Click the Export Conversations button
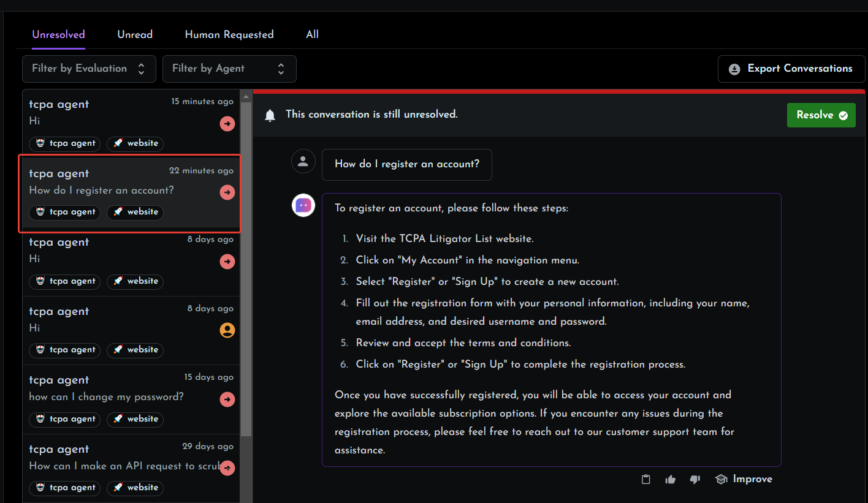Viewport: 868px width, 503px height. 791,69
